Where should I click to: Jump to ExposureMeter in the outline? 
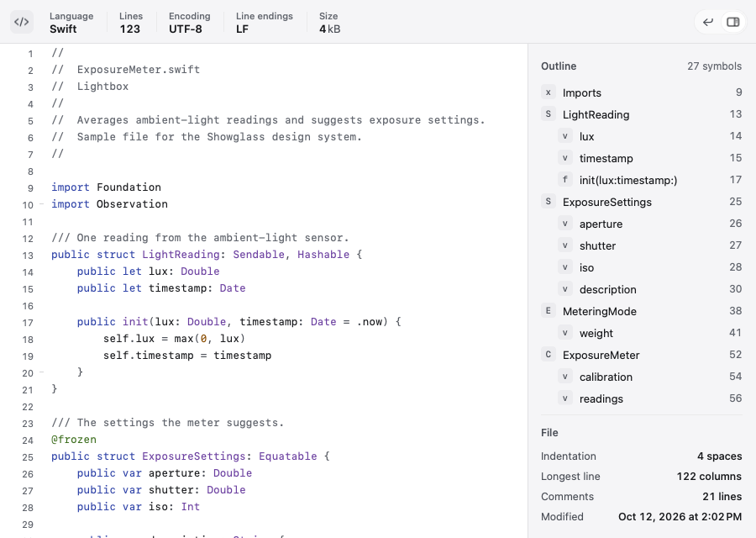[641, 355]
